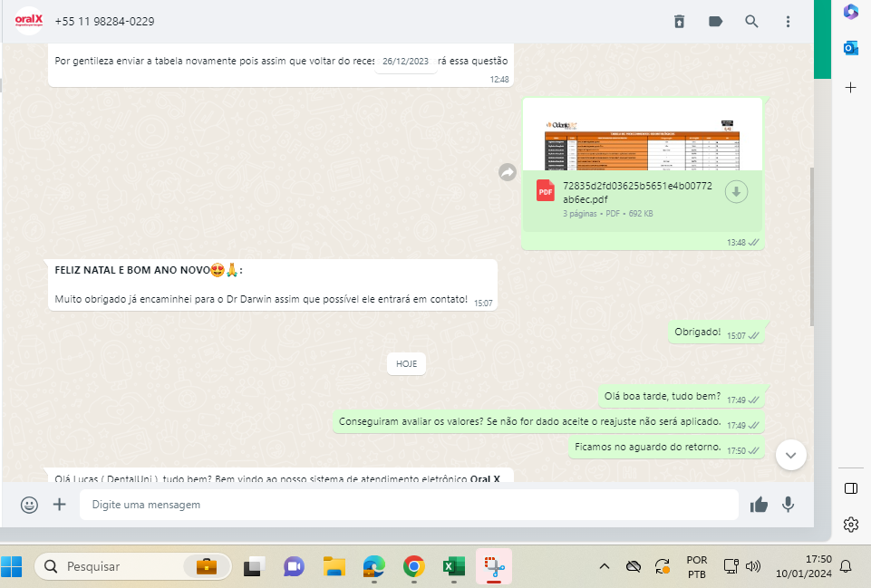Add a new app to Edge sidebar
Screen dimensions: 871x588
pyautogui.click(x=850, y=87)
